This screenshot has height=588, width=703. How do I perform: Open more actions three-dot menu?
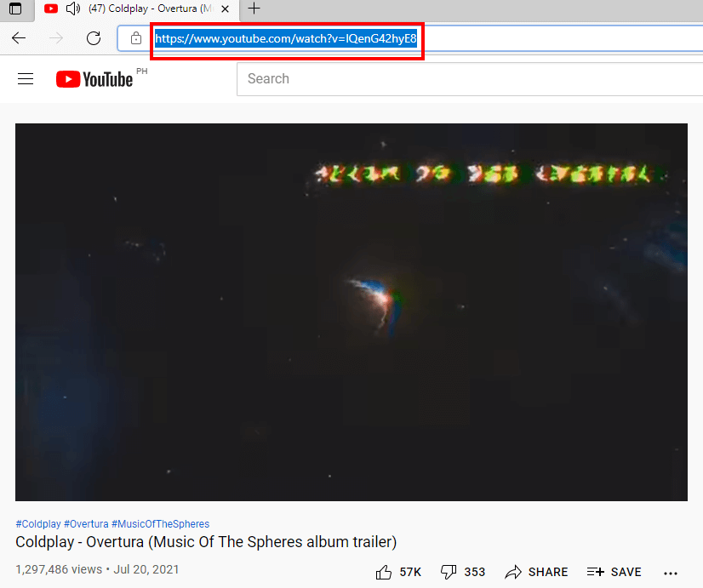(671, 573)
